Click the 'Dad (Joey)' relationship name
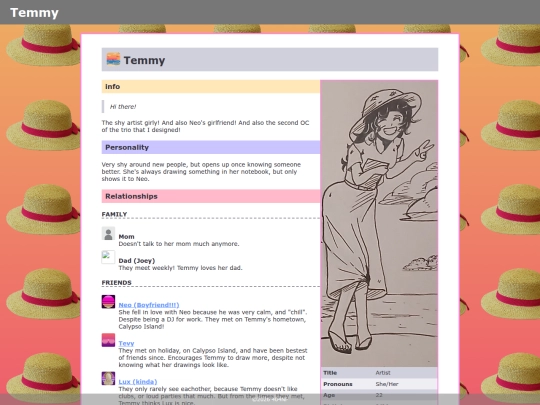The image size is (540, 405). coord(137,261)
